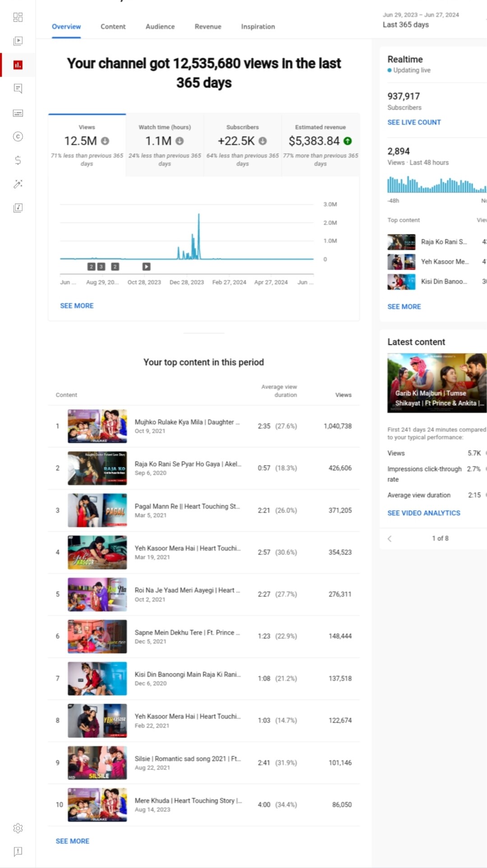Open the Send feedback icon
This screenshot has height=868, width=487.
(x=18, y=851)
